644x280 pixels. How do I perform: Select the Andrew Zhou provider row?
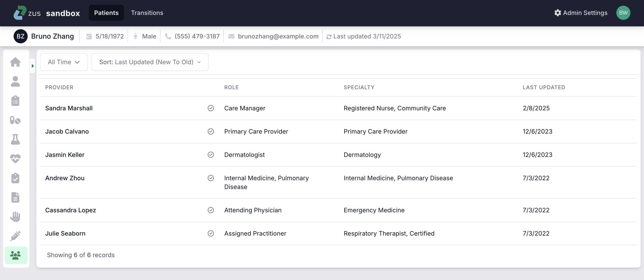65,178
